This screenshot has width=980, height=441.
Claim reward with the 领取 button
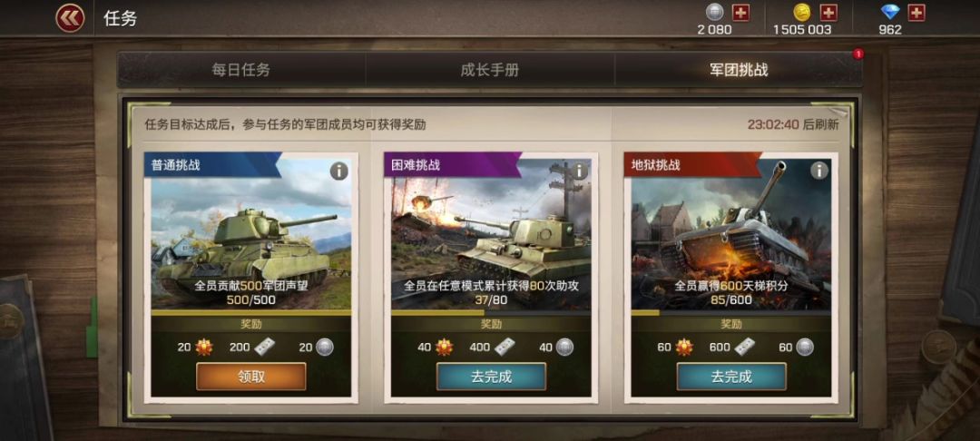[251, 377]
